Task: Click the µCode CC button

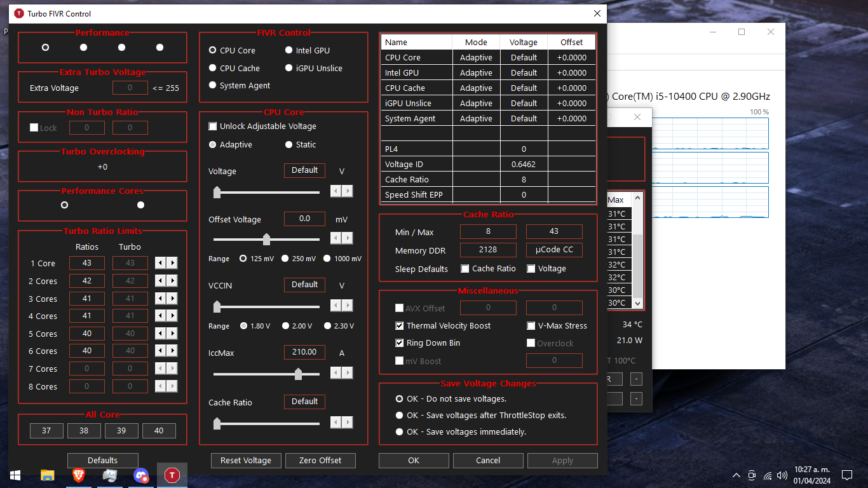Action: [554, 250]
